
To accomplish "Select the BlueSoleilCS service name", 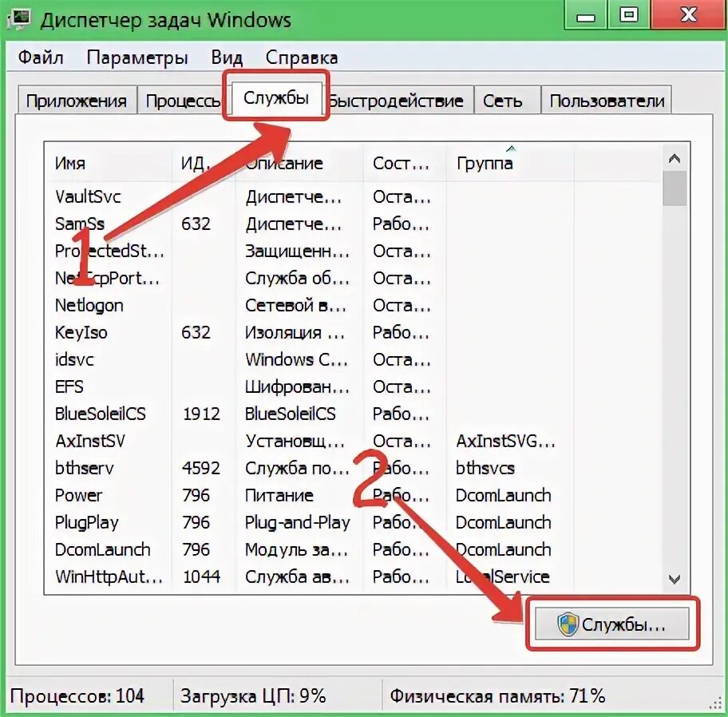I will [101, 414].
